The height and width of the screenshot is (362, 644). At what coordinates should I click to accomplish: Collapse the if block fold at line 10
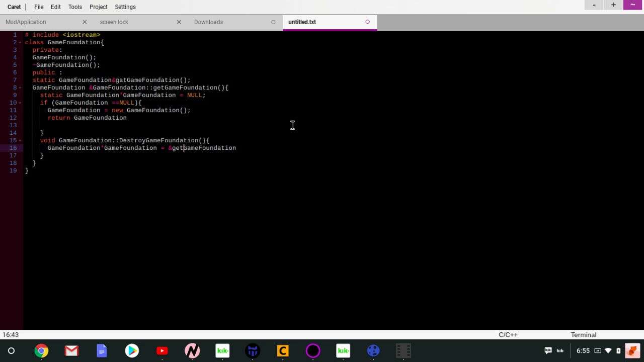20,103
